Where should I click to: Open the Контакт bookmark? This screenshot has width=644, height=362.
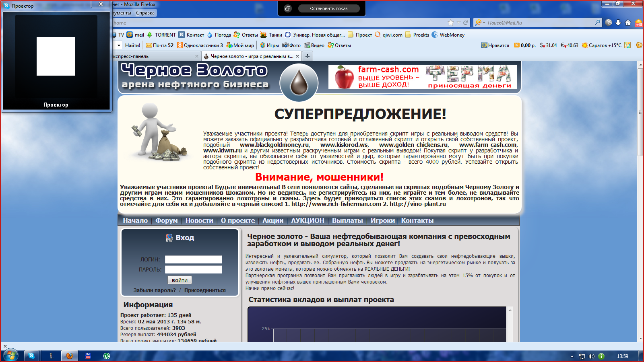click(192, 35)
